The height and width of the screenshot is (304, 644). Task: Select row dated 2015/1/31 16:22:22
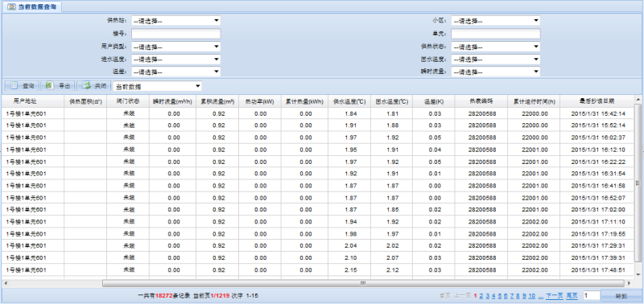tap(318, 162)
